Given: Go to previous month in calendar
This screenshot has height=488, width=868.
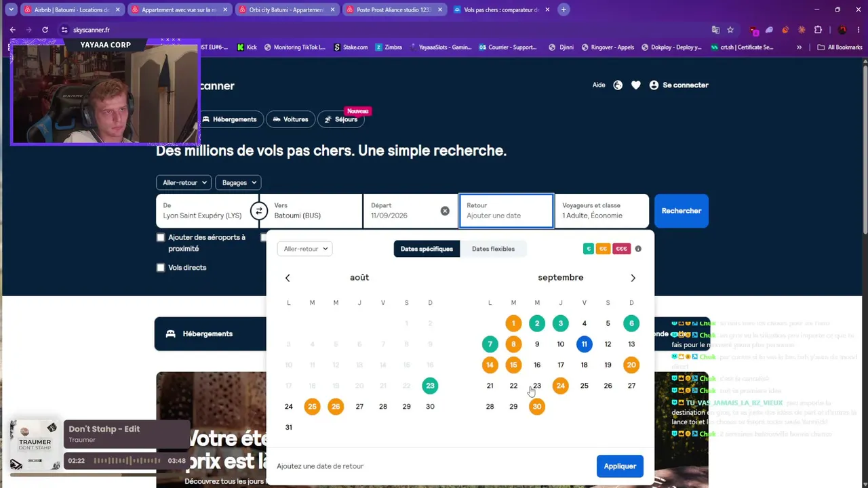Looking at the screenshot, I should 288,278.
